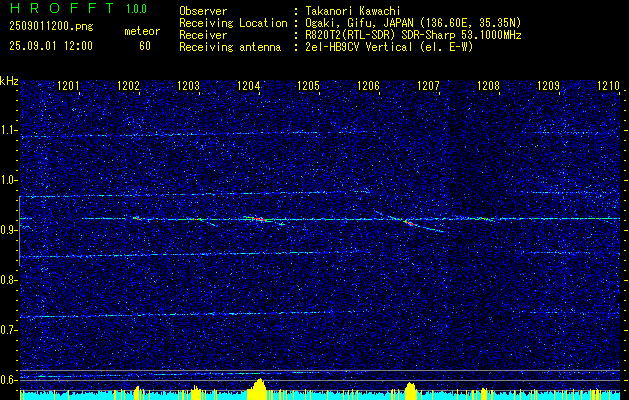Click the 0.9 kHz axis label
This screenshot has height=400, width=629.
tap(8, 230)
